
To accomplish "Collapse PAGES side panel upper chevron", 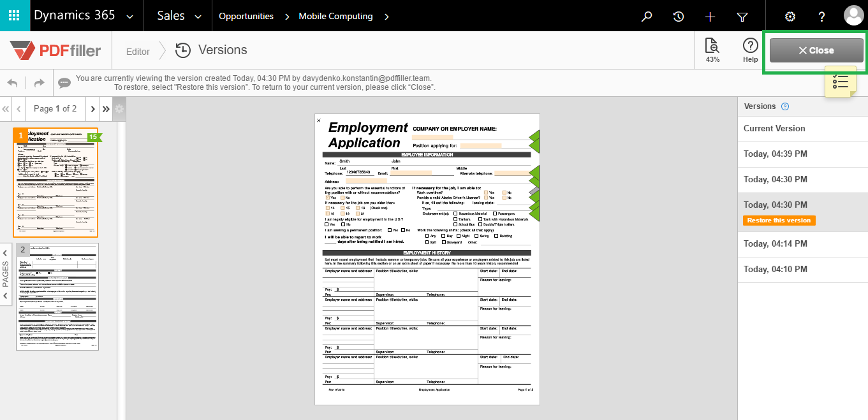I will (6, 252).
